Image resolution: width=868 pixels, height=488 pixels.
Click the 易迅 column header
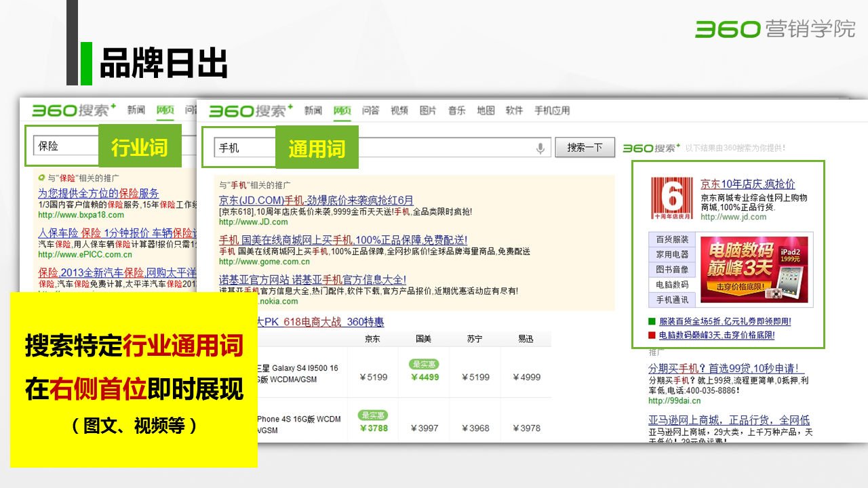click(526, 339)
